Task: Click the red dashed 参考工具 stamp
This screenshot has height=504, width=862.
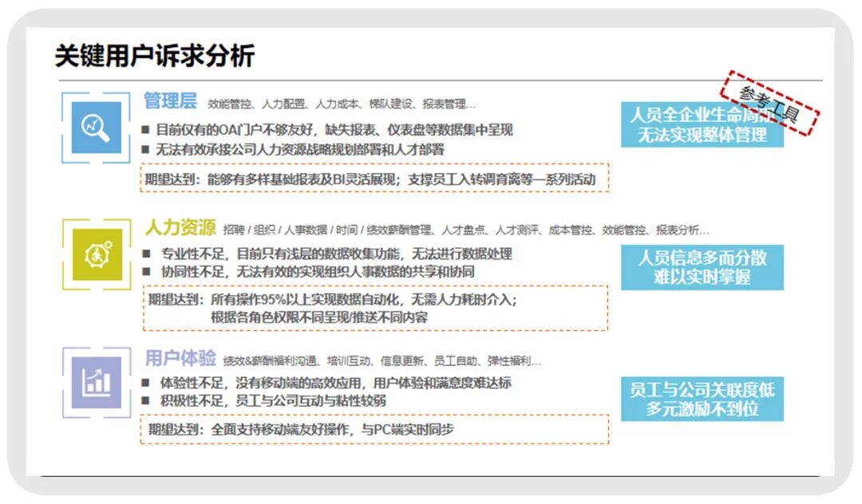Action: [769, 103]
